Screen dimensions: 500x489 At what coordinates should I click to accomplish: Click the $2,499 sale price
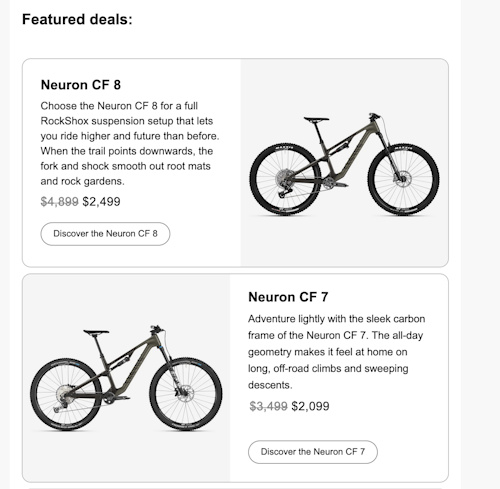(101, 202)
